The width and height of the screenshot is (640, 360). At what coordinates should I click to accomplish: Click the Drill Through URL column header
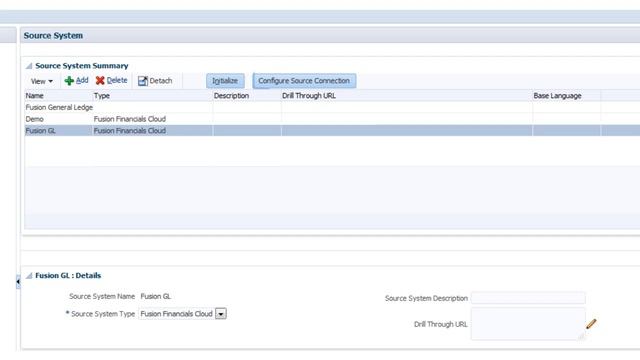point(309,96)
